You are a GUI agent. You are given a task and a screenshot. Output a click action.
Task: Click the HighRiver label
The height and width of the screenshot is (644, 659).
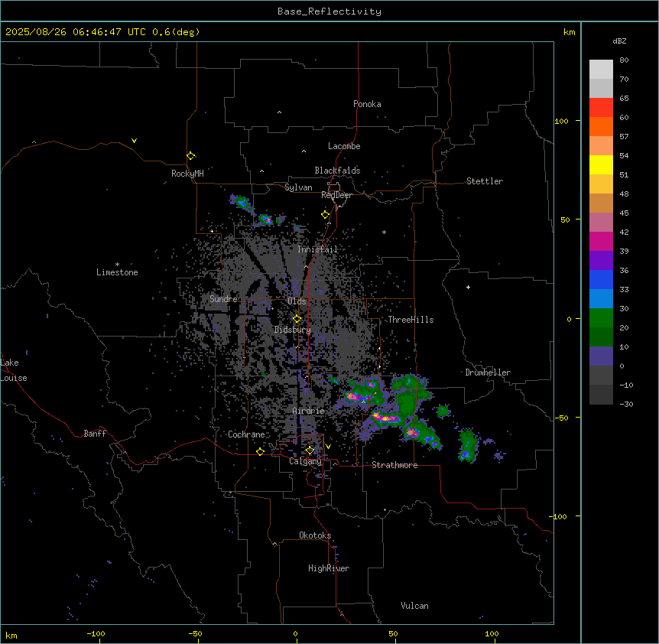tap(329, 568)
